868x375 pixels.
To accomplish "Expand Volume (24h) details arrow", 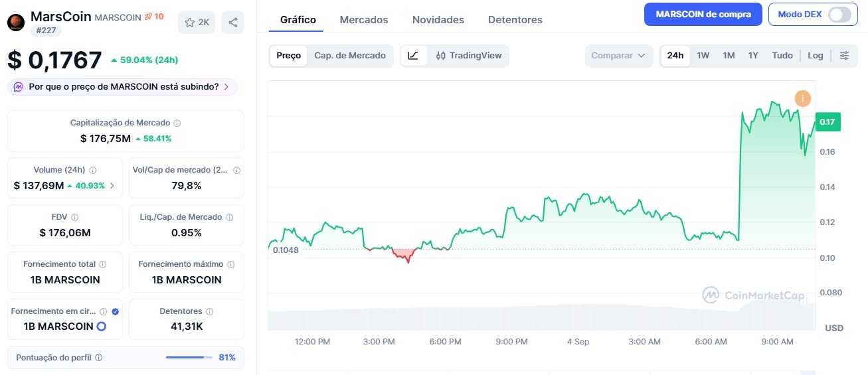I will 112,186.
